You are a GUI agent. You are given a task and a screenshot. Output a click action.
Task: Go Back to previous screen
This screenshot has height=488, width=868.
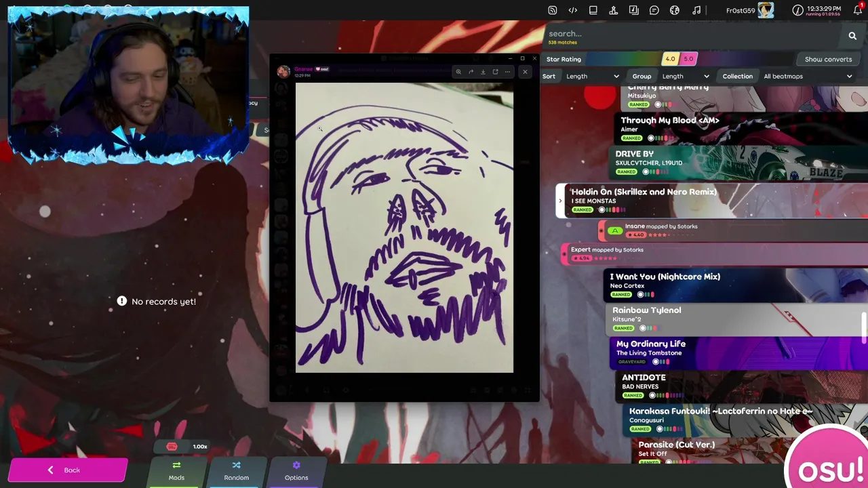68,470
